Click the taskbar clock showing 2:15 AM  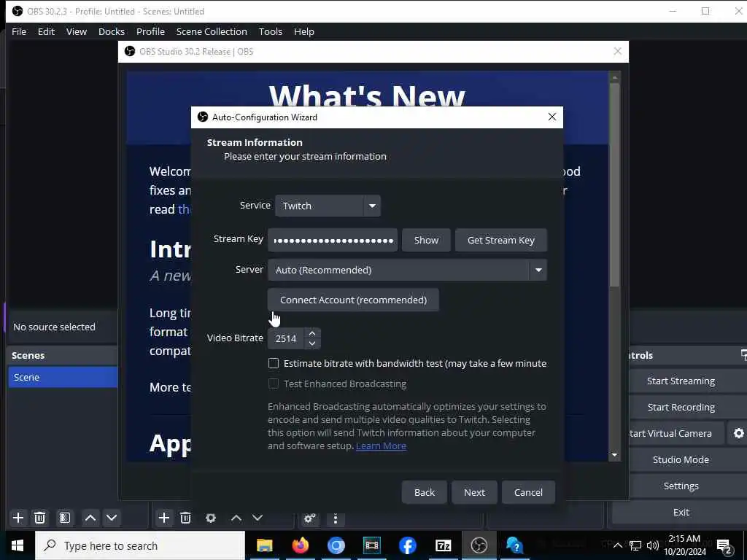point(685,545)
